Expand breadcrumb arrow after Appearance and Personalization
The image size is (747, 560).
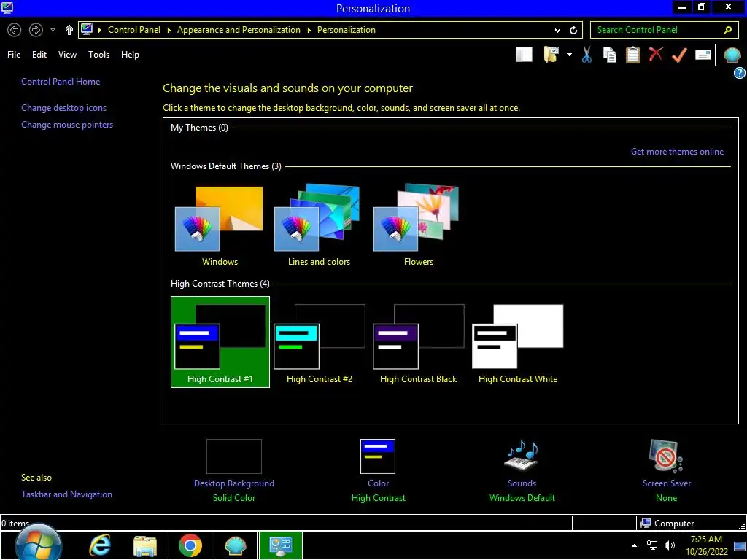(309, 30)
